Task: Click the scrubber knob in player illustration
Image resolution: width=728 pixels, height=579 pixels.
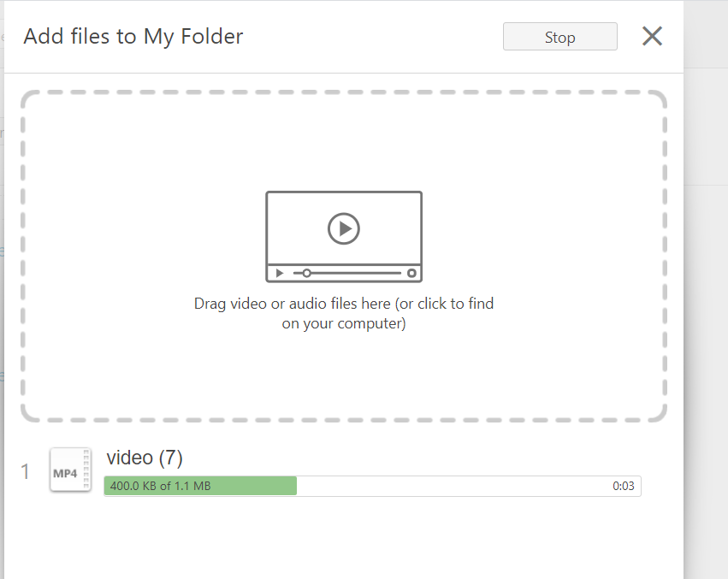Action: pos(306,273)
